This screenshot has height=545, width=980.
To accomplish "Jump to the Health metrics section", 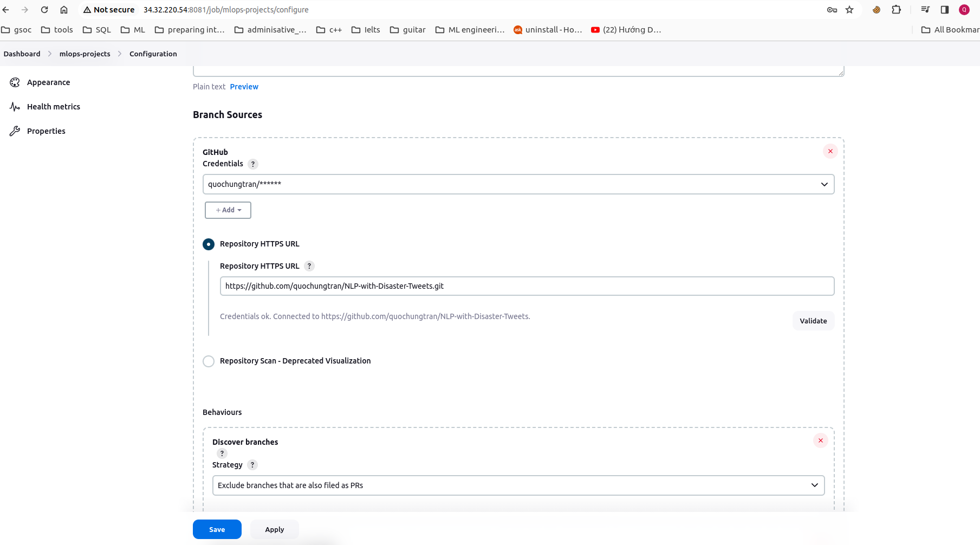I will click(54, 107).
